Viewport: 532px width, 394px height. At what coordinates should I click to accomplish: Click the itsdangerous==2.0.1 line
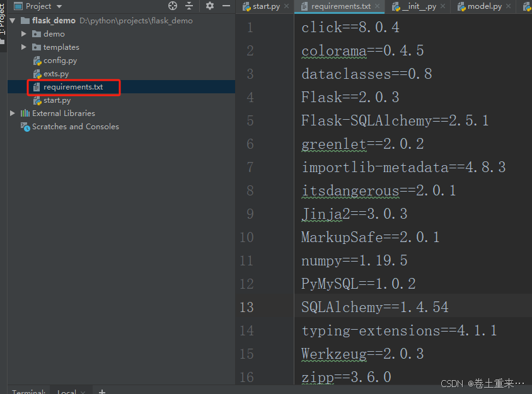pyautogui.click(x=379, y=191)
